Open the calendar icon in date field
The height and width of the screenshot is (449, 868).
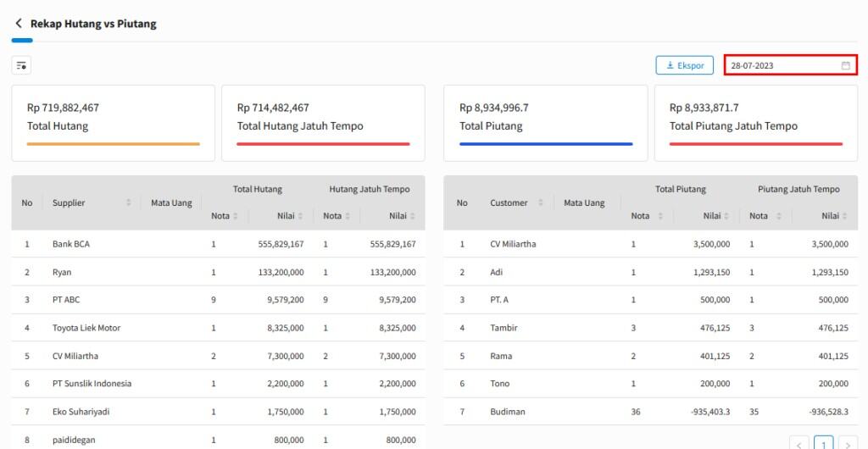(x=845, y=65)
